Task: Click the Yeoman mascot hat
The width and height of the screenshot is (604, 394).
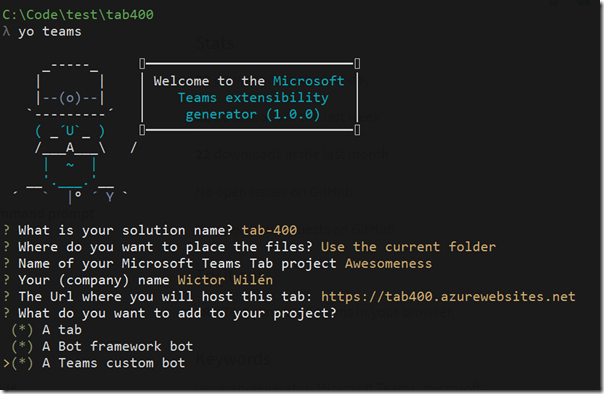Action: click(70, 89)
